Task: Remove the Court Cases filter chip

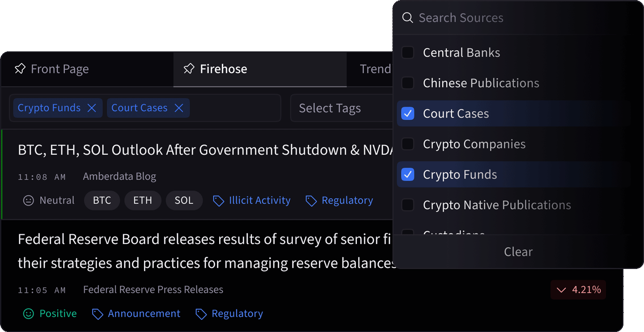Action: 178,108
